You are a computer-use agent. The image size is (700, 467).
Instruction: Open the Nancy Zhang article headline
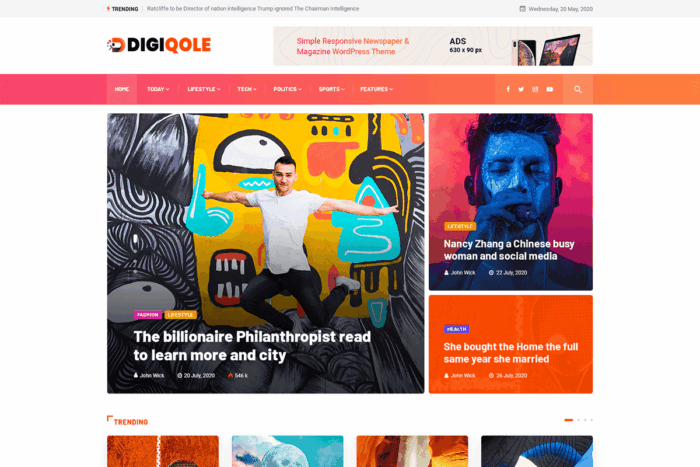(509, 250)
